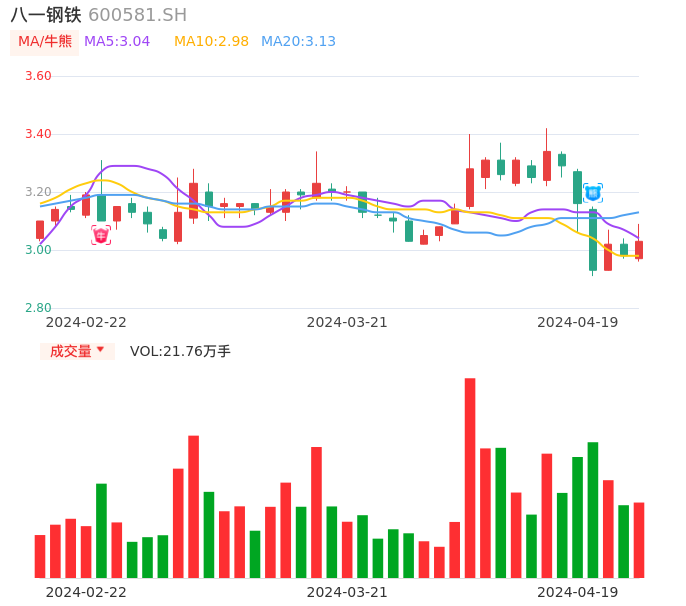
Task: Click the red bull signal marker icon
Action: [101, 235]
